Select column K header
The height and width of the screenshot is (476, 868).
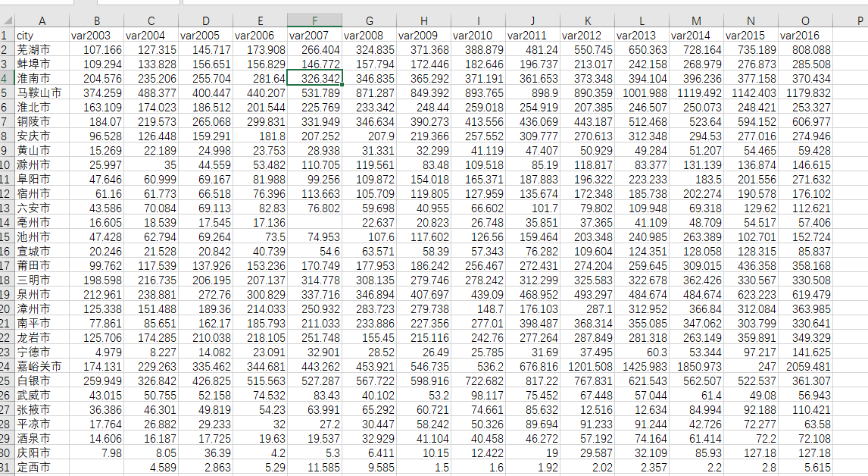coord(587,20)
